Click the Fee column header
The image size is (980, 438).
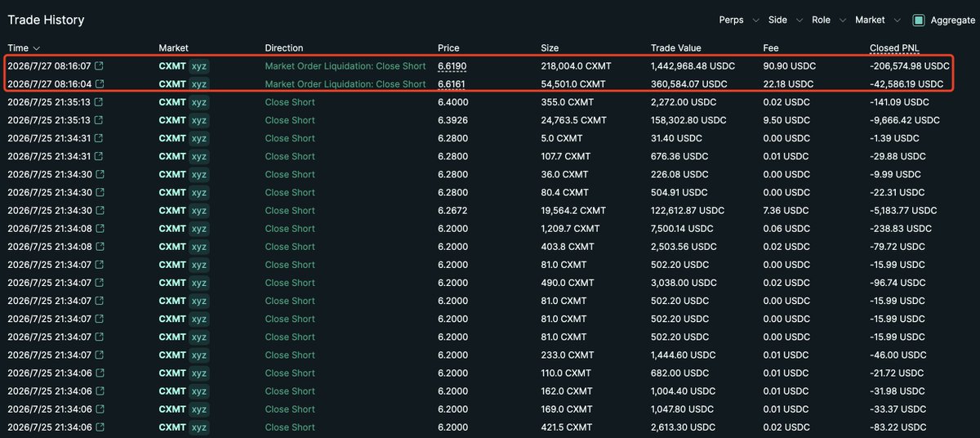pos(771,48)
